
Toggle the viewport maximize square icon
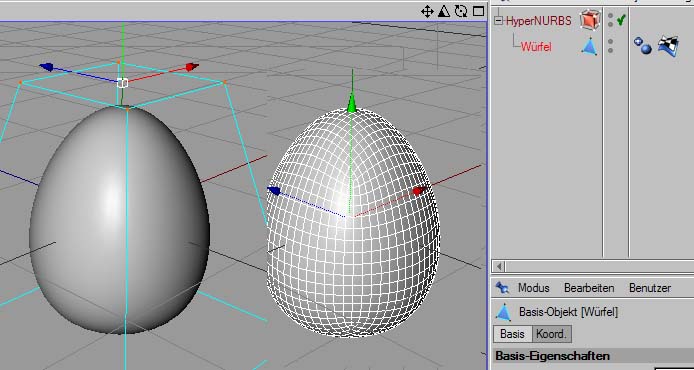[478, 11]
